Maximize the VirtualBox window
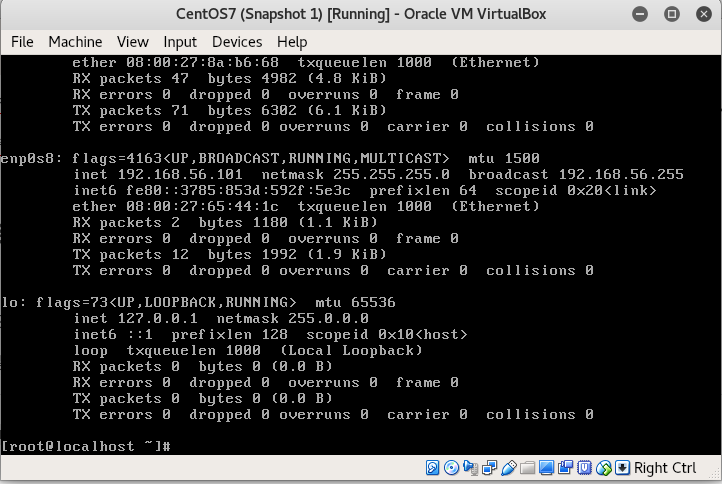The width and height of the screenshot is (722, 484). coord(672,14)
